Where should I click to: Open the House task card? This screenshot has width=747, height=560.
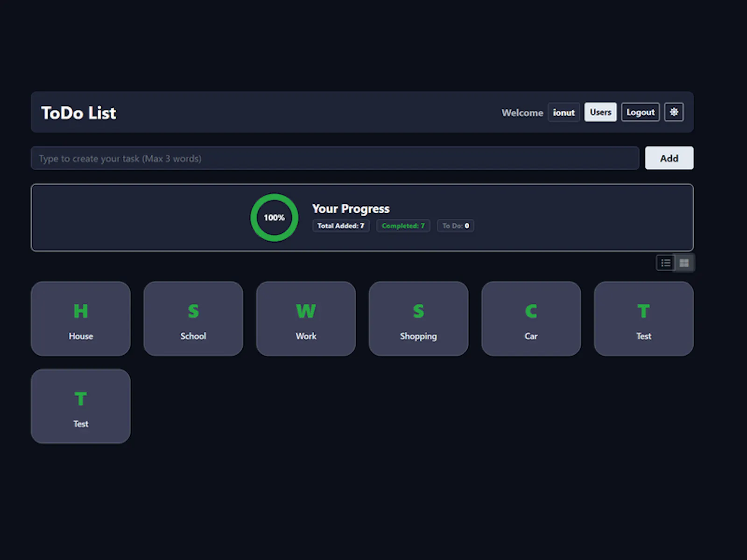click(81, 318)
